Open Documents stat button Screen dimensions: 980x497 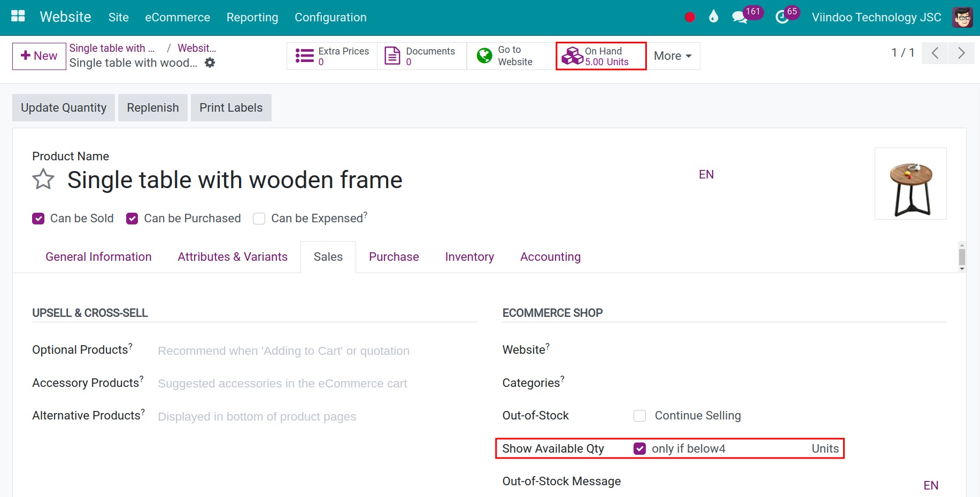[x=422, y=56]
